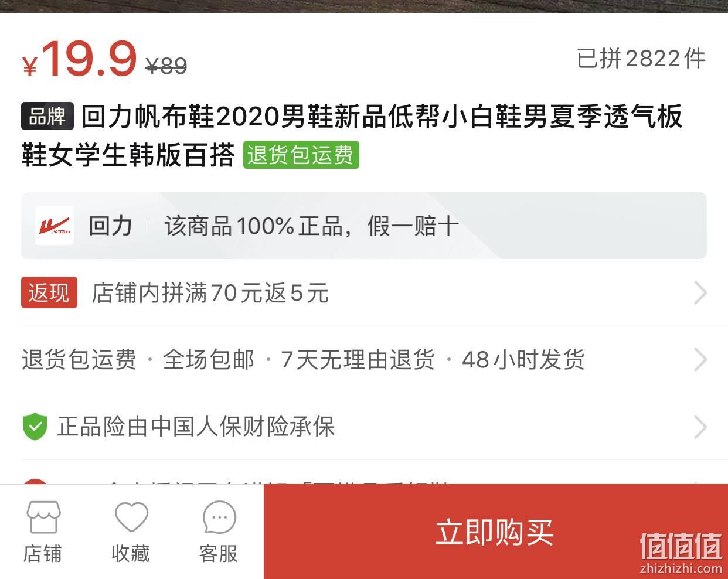
Task: Expand the 店铺内拼满70元返5元 chevron
Action: 700,292
